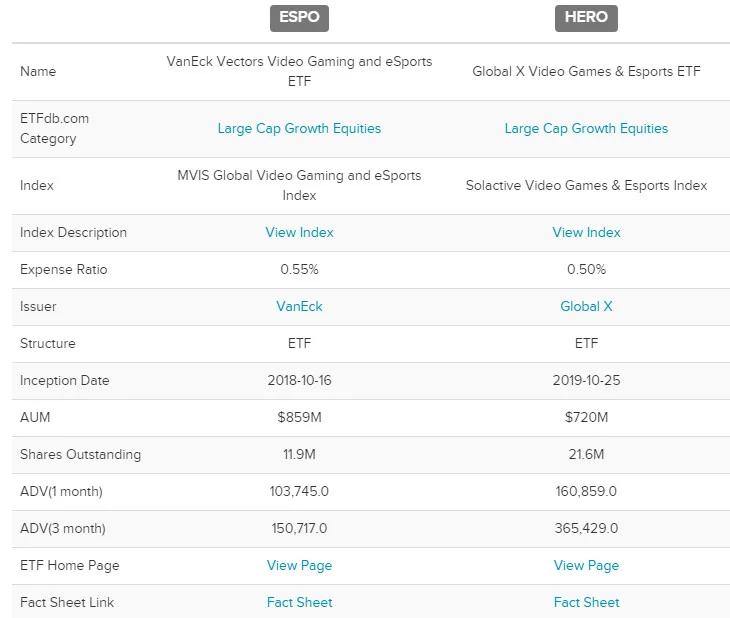Select the 160,859.0 ADV value
Viewport: 730px width, 618px height.
[586, 491]
